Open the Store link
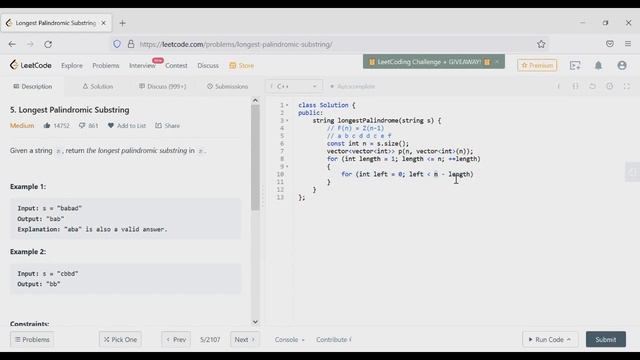Image resolution: width=640 pixels, height=360 pixels. click(242, 65)
